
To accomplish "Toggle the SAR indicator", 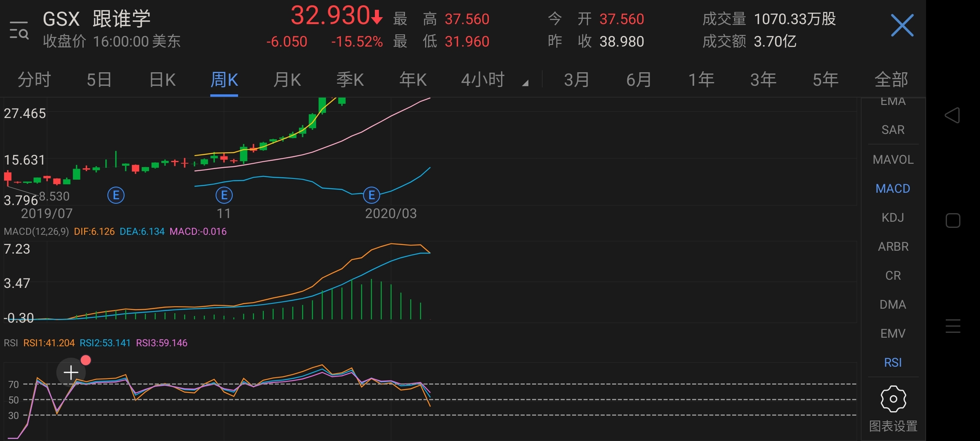I will click(893, 130).
